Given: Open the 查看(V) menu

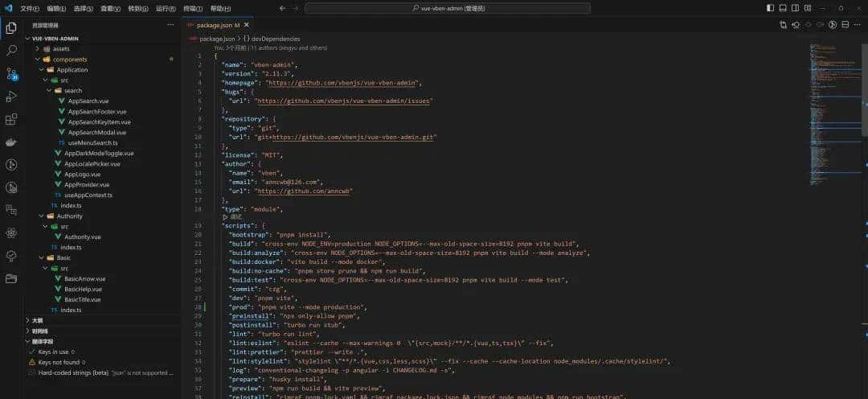Looking at the screenshot, I should [x=110, y=8].
